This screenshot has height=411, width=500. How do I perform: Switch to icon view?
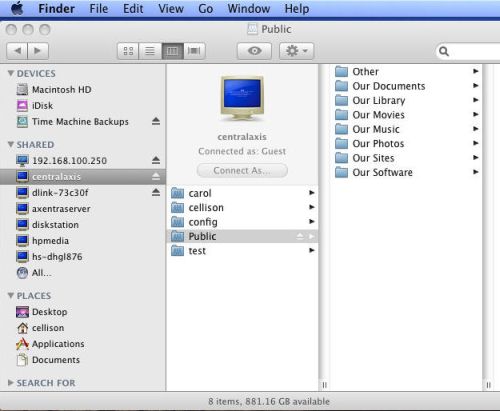click(x=128, y=51)
